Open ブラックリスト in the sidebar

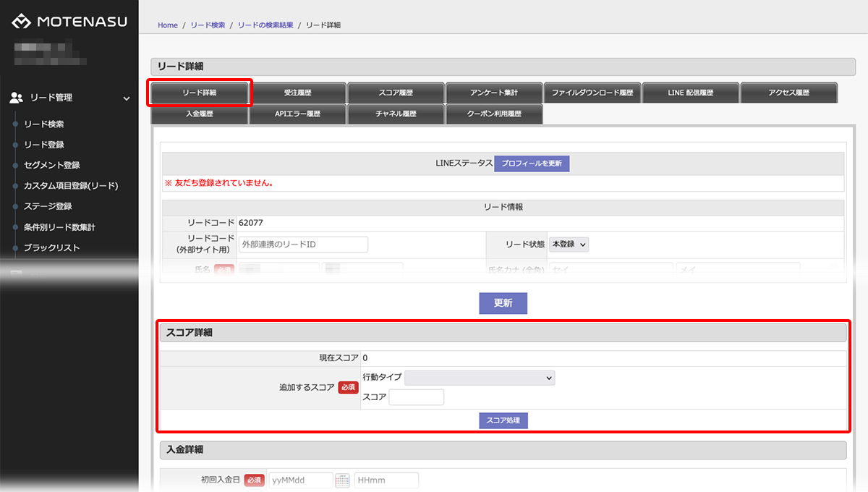pos(51,247)
